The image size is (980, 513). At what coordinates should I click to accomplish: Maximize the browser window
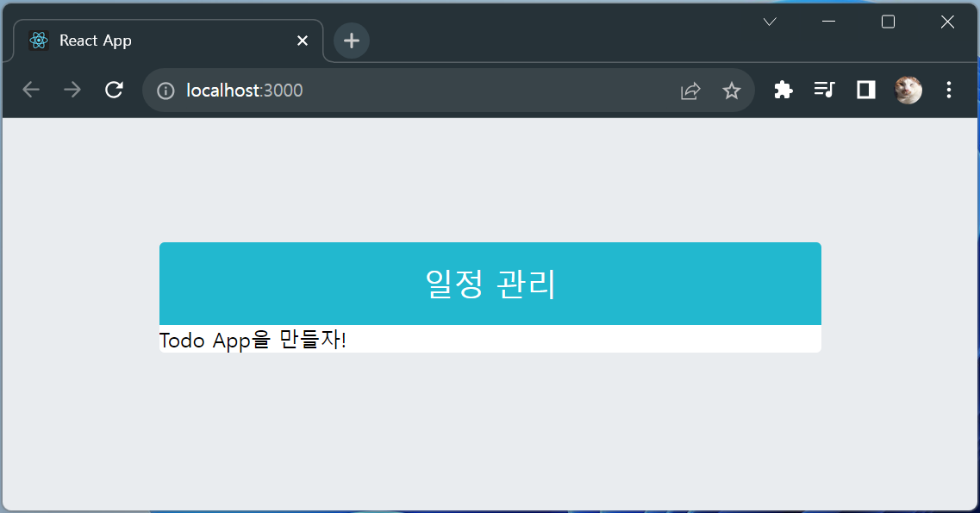click(888, 22)
